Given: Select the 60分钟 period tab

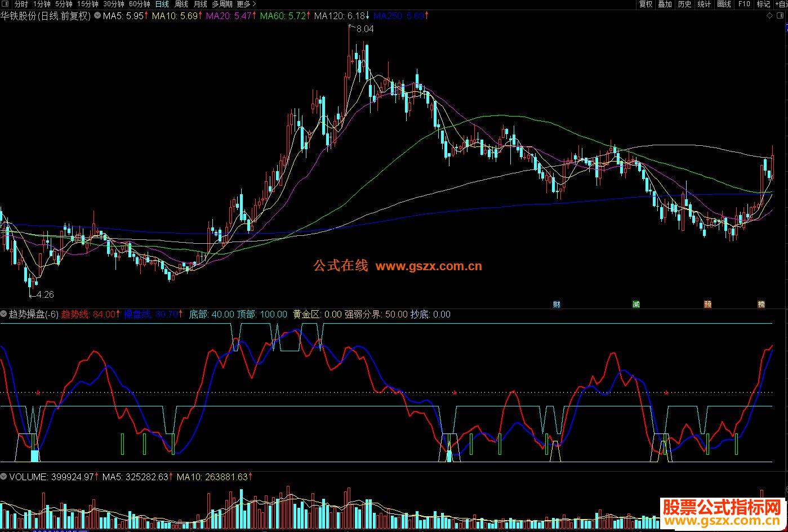Looking at the screenshot, I should pos(140,4).
